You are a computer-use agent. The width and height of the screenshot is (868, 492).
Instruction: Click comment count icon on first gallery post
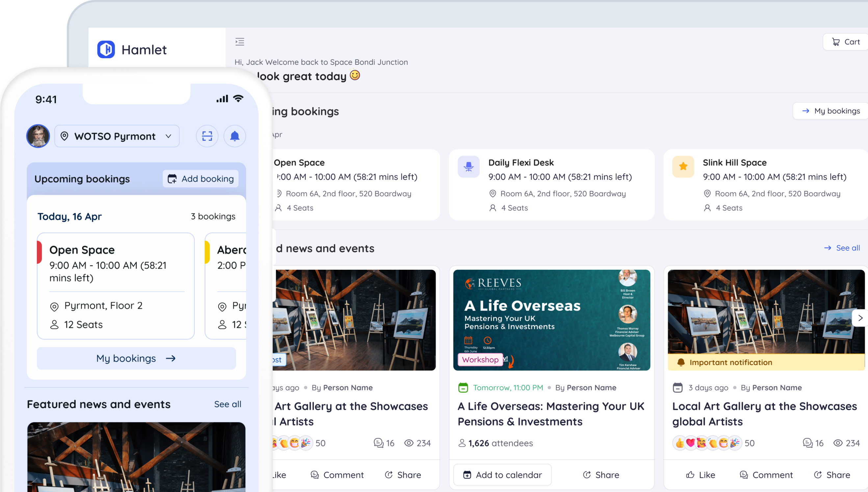tap(379, 443)
